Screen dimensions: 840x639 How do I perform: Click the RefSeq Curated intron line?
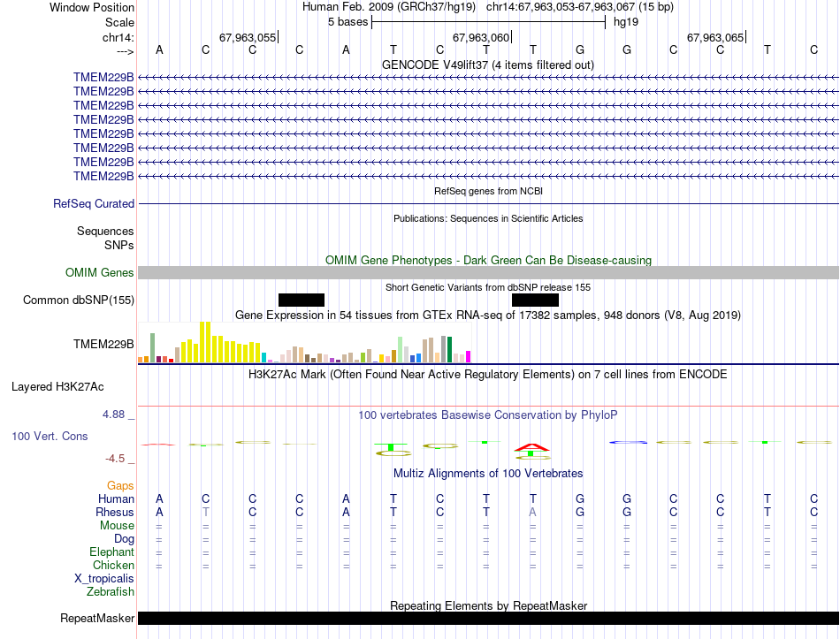tap(488, 203)
